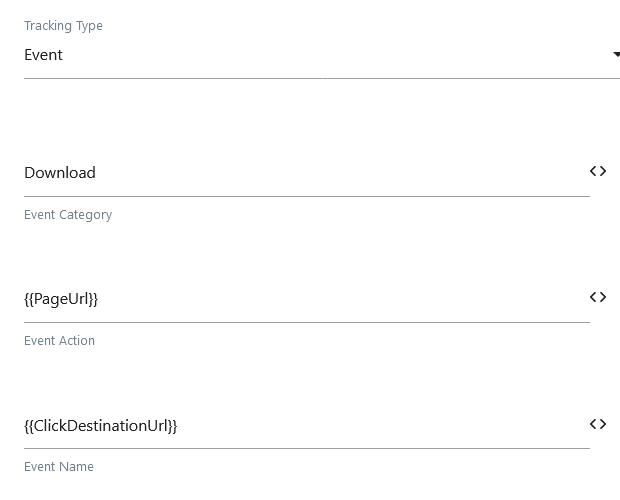Click the Event Category label
Screen dimensions: 620x500
(68, 215)
